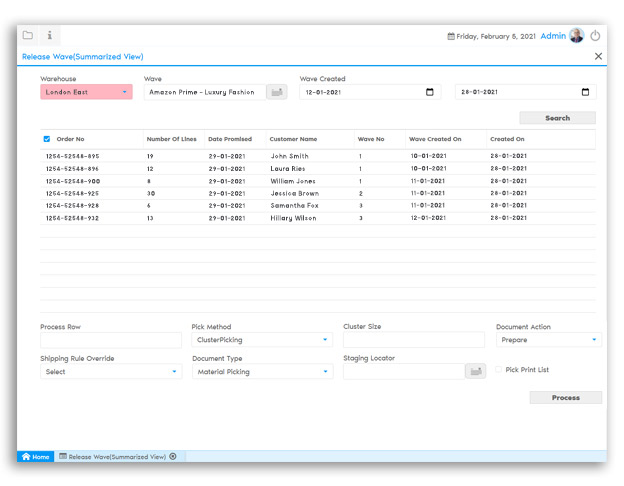Enable the Pick Print List checkbox
Viewport: 624px width, 486px height.
[499, 370]
